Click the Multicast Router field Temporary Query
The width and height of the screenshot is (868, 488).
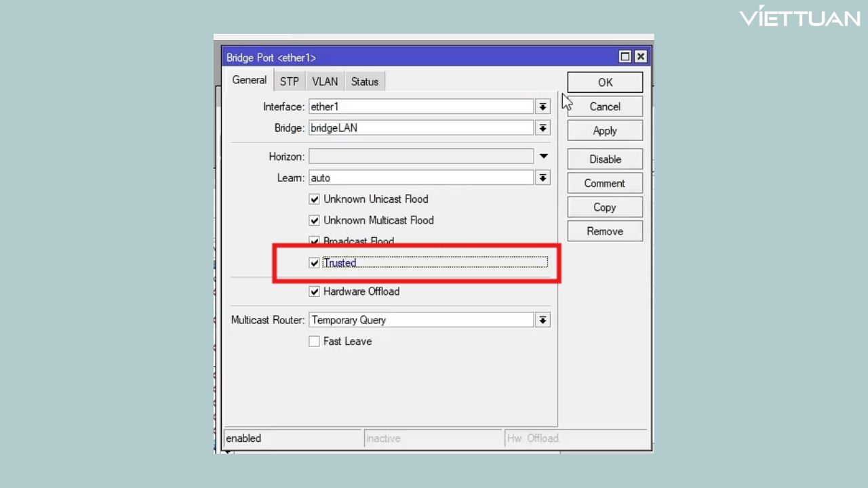[421, 320]
